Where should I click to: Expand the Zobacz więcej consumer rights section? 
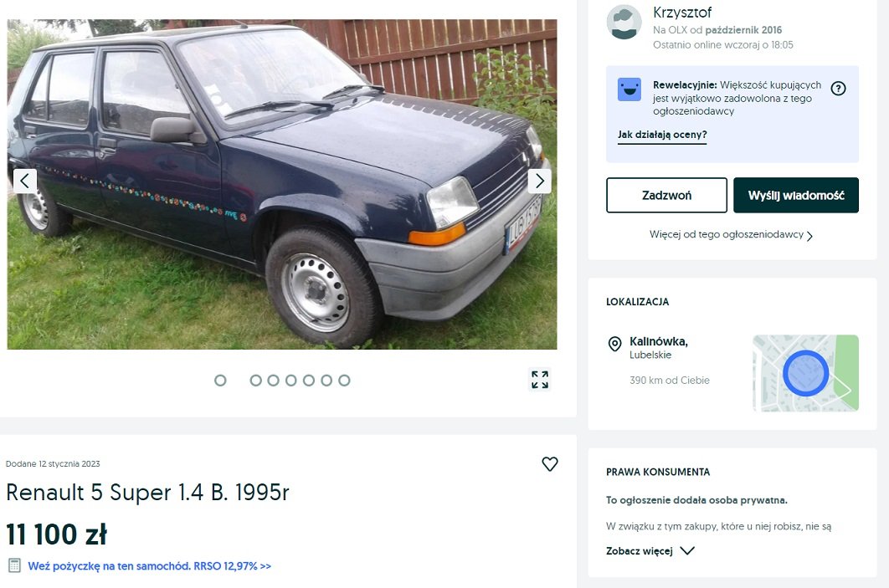click(650, 550)
